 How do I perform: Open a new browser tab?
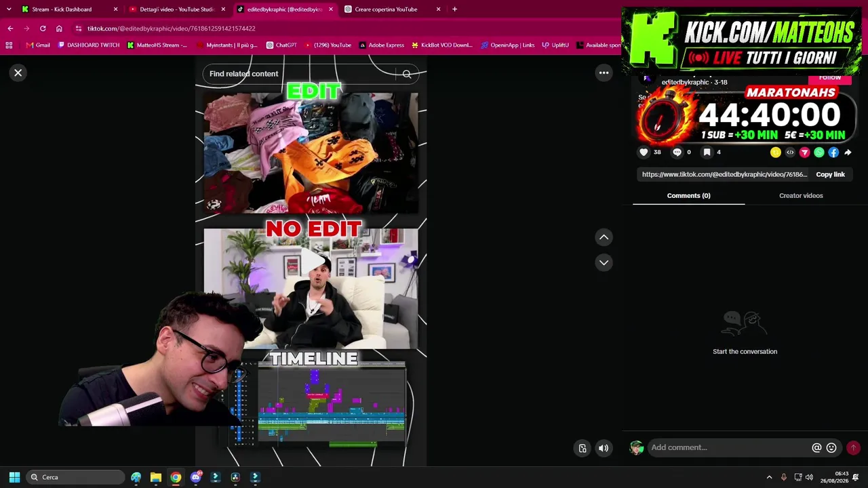coord(454,9)
